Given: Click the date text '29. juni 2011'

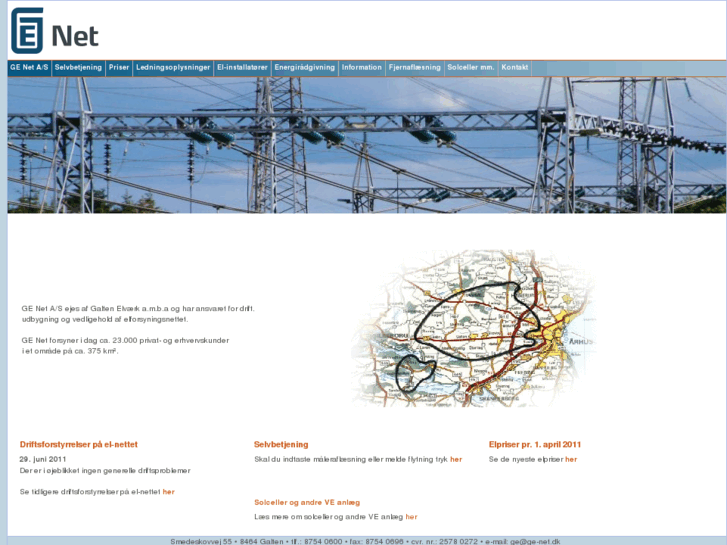Looking at the screenshot, I should (x=43, y=459).
